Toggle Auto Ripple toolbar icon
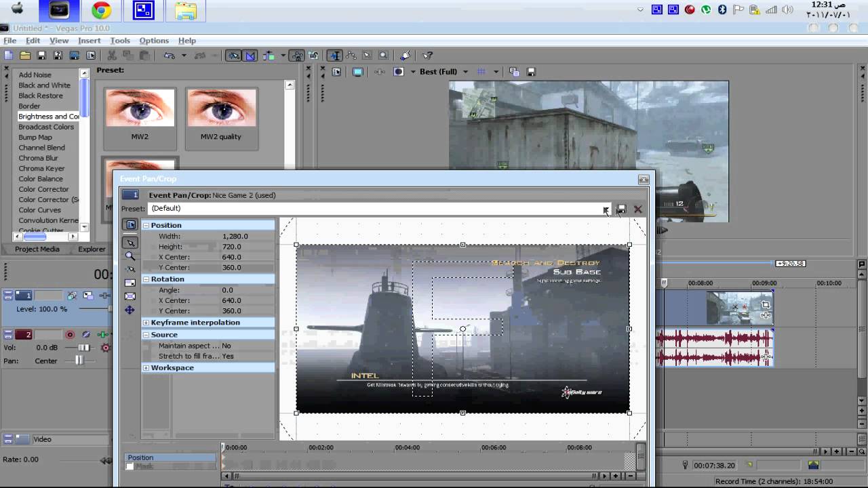The width and height of the screenshot is (868, 488). tap(269, 56)
